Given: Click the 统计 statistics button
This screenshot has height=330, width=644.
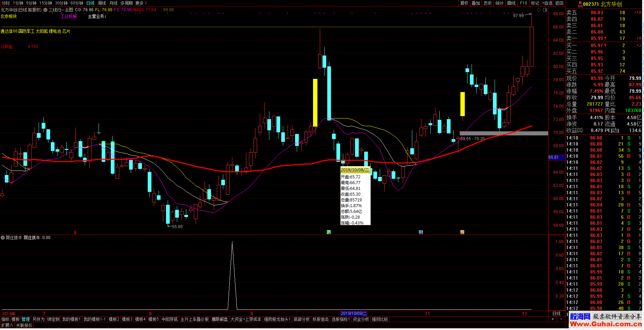Looking at the screenshot, I should 499,3.
